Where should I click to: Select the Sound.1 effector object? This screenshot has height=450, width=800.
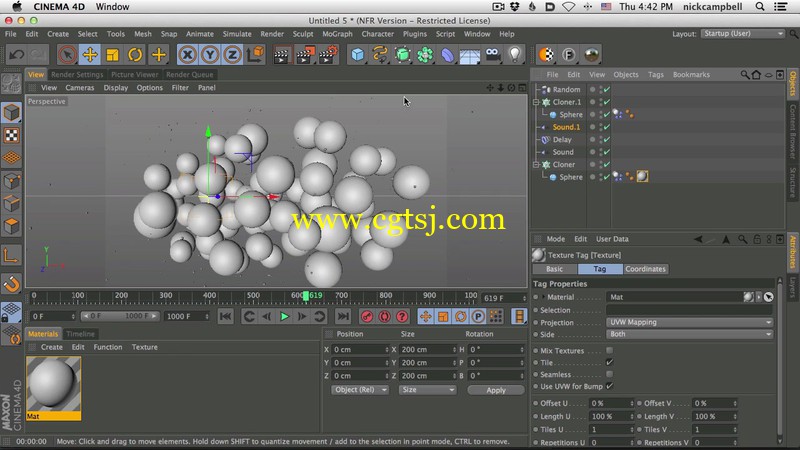click(566, 127)
